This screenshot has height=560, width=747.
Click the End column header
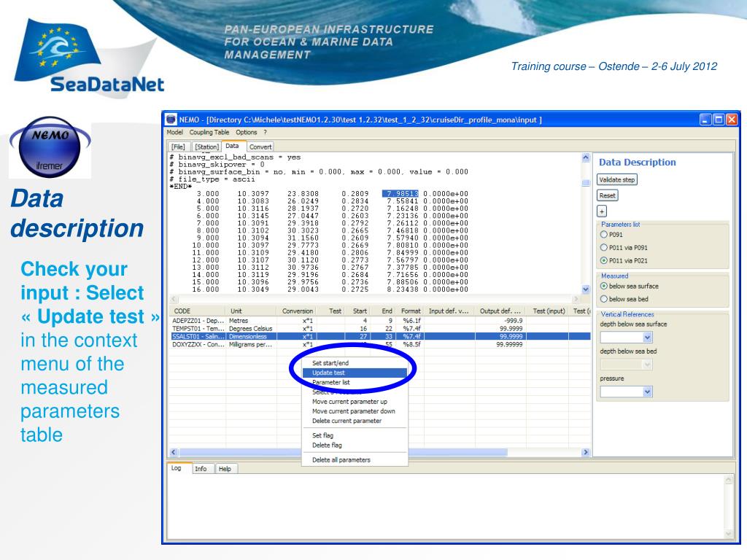tap(382, 311)
